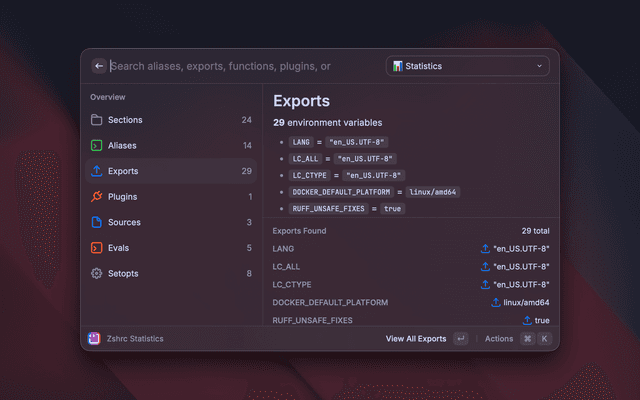The image size is (640, 400).
Task: Focus the search aliases input field
Action: (240, 66)
